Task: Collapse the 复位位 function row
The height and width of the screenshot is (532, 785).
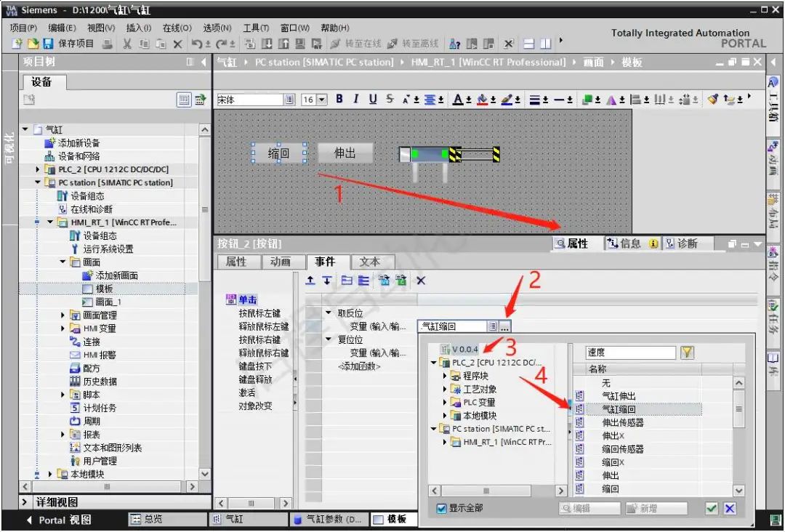Action: coord(329,340)
